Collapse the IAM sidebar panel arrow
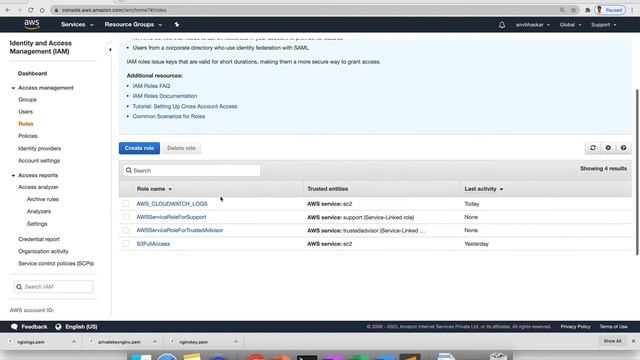 point(109,50)
